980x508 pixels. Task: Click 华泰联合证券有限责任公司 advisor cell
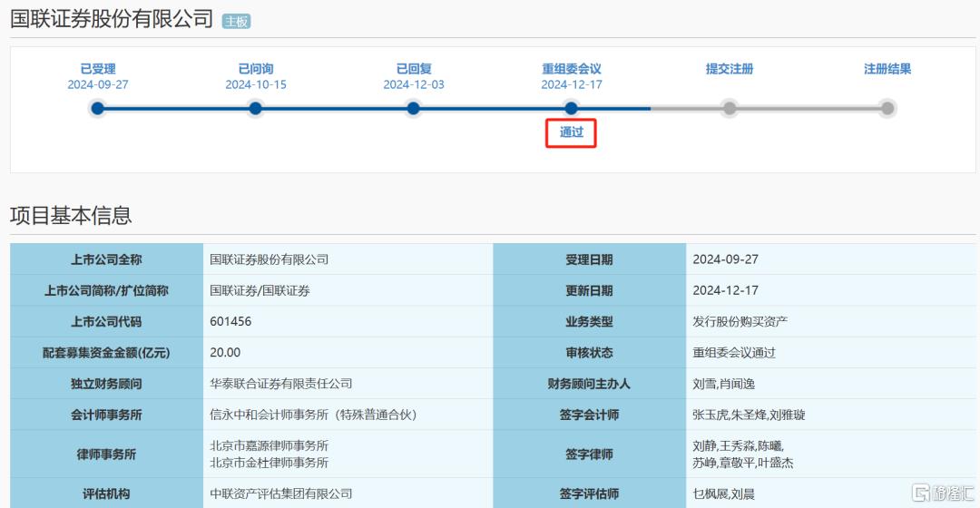pyautogui.click(x=348, y=384)
